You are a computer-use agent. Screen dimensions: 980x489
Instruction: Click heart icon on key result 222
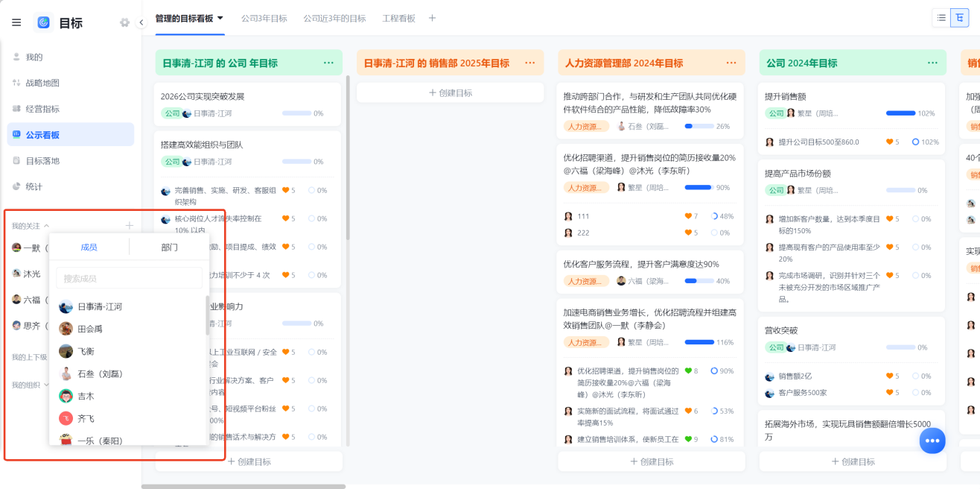[x=688, y=233]
